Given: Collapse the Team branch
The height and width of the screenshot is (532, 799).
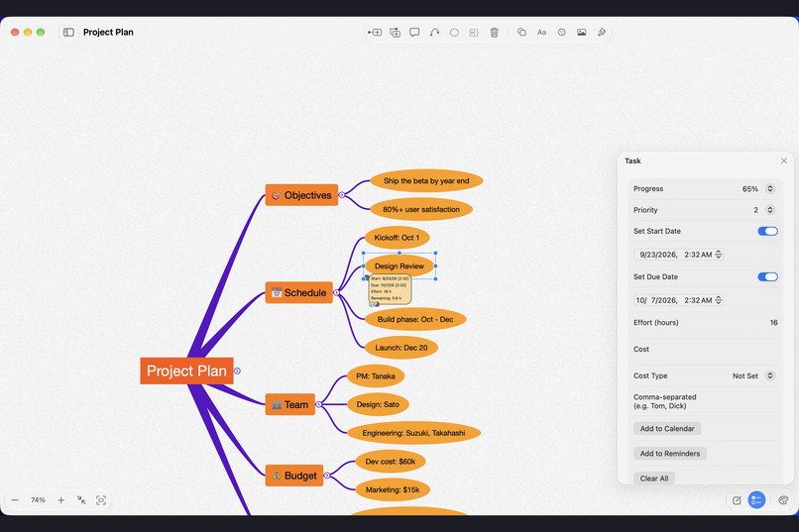Looking at the screenshot, I should click(319, 405).
